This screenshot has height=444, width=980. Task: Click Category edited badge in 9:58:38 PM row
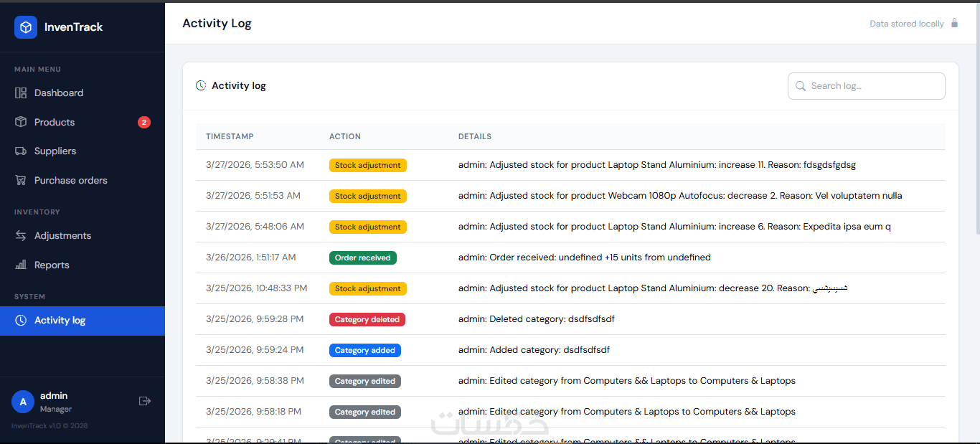pos(365,381)
